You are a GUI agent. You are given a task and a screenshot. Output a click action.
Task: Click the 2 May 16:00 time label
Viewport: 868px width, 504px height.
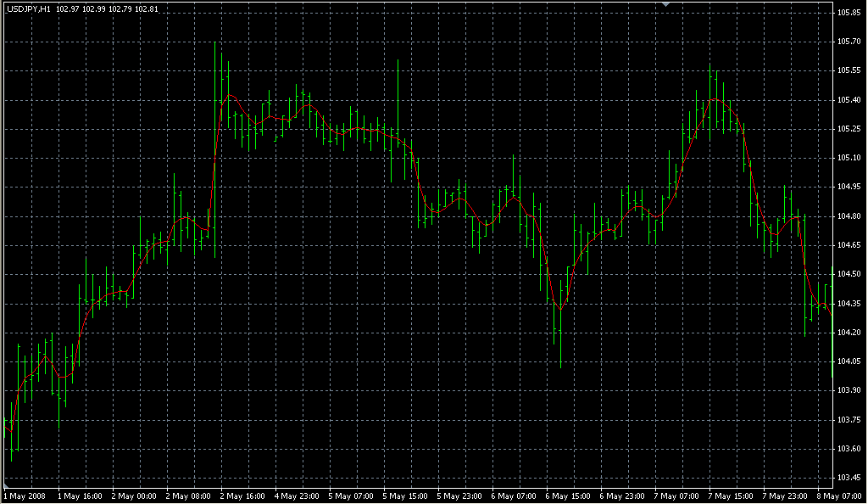[x=242, y=496]
